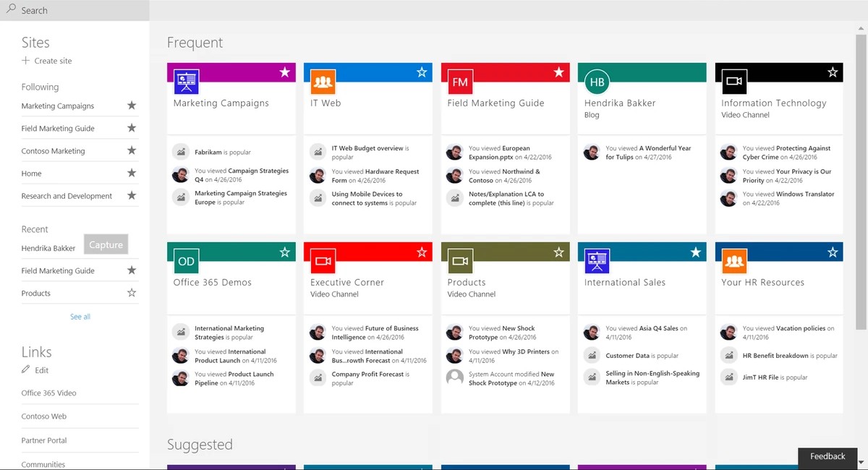The image size is (868, 470).
Task: Select Research and Development in Following
Action: click(67, 196)
